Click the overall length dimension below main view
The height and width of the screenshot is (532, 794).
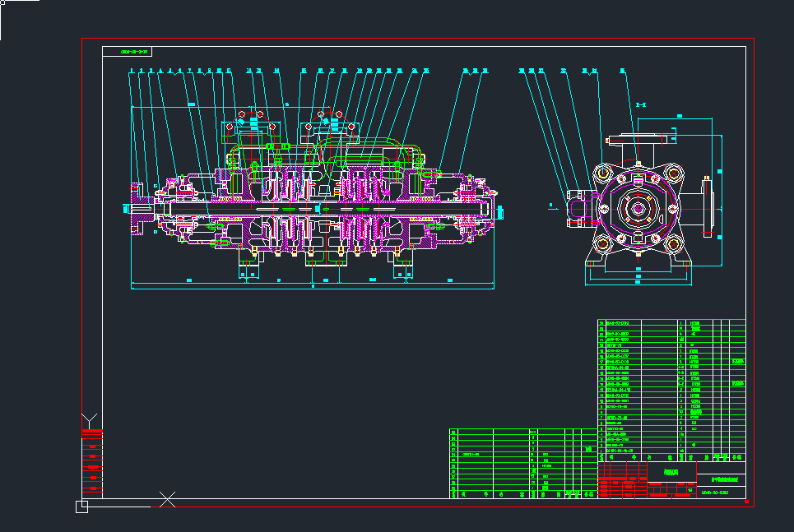(x=313, y=287)
